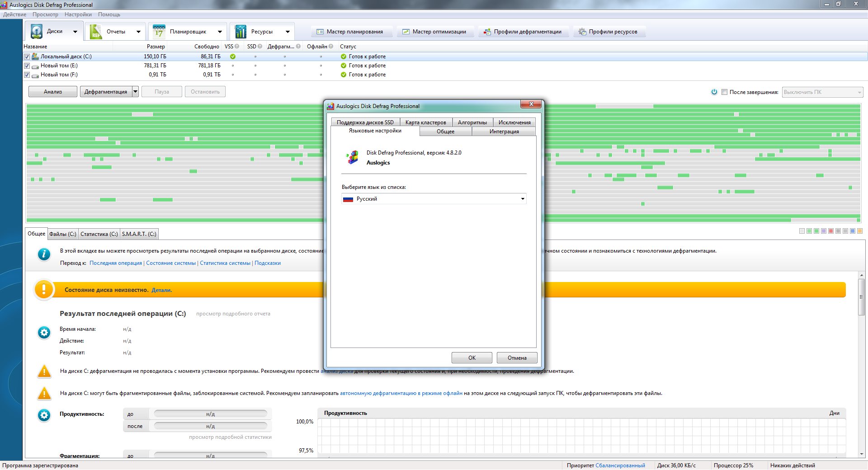The height and width of the screenshot is (470, 868).
Task: Click the Сбалансированный priority link
Action: (620, 465)
